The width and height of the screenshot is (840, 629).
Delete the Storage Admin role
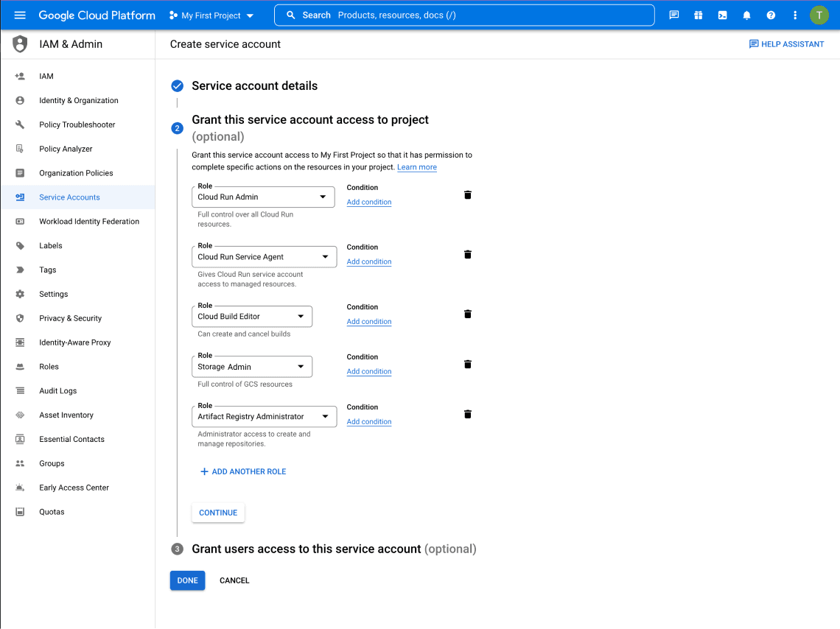467,363
